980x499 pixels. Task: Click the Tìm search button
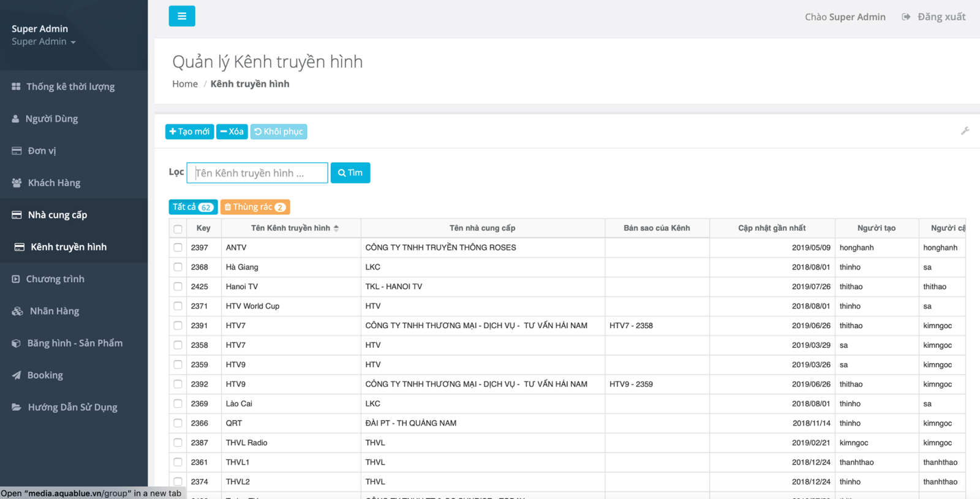pyautogui.click(x=350, y=173)
